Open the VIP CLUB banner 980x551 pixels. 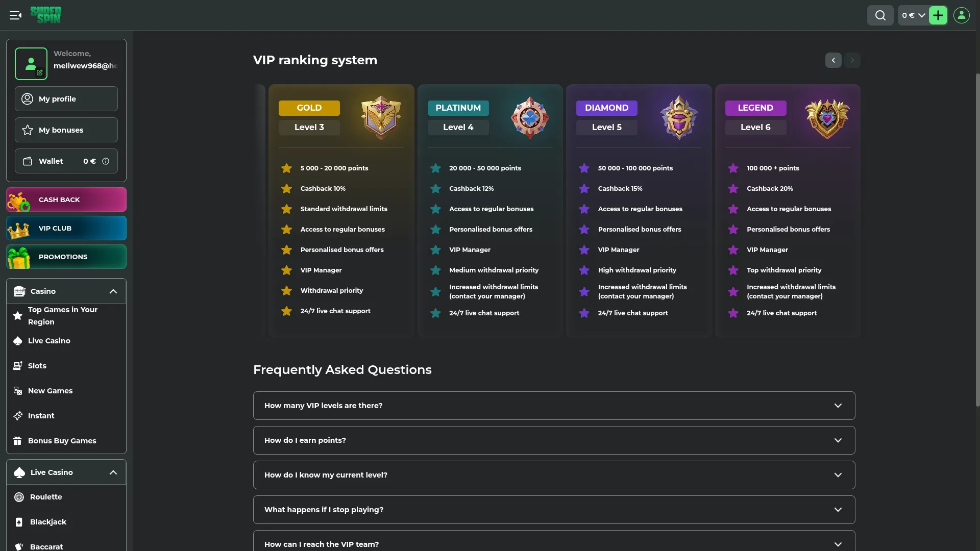66,228
